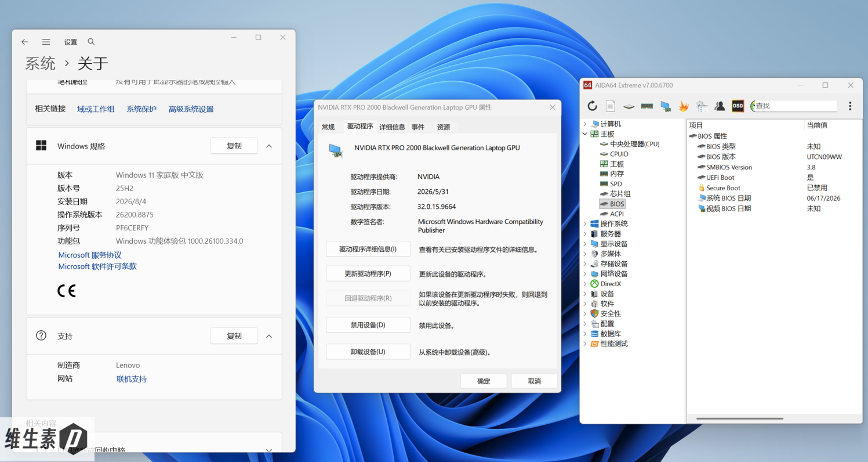Click the question mark icon beside 支持
This screenshot has height=462, width=868.
[41, 335]
